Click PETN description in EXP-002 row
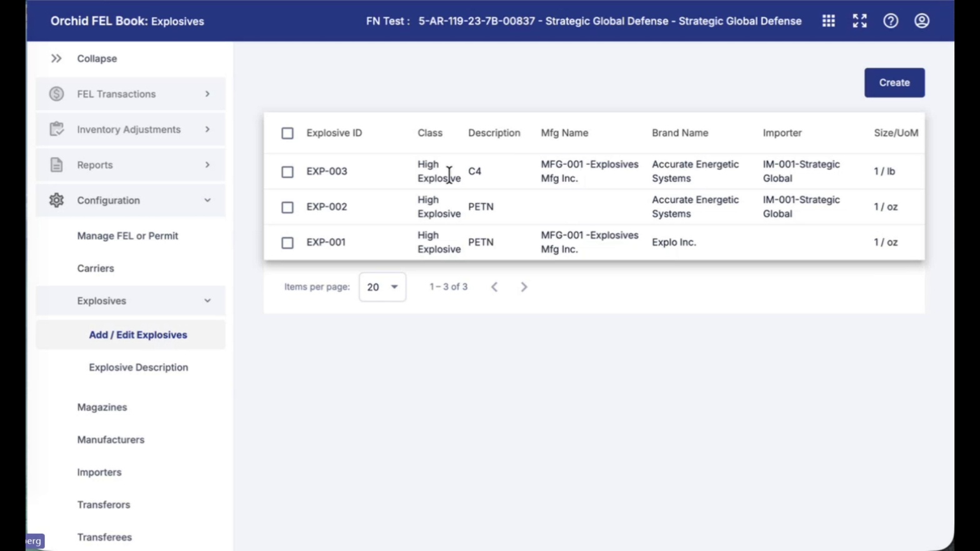The image size is (980, 551). pyautogui.click(x=481, y=207)
